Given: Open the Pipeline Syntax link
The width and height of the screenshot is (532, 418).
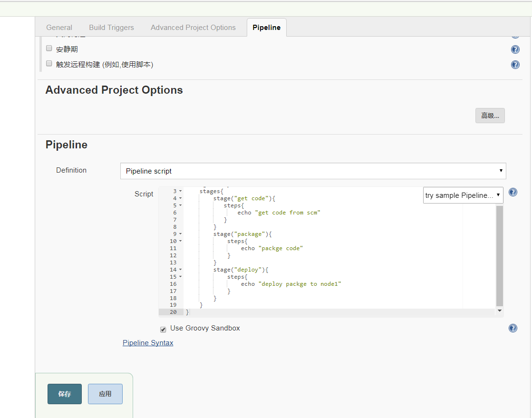Looking at the screenshot, I should (148, 343).
